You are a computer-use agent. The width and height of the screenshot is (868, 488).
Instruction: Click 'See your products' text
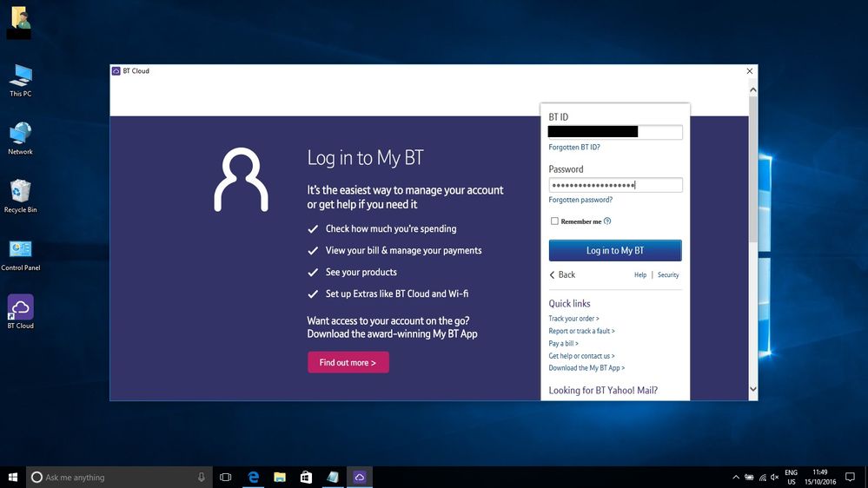click(361, 272)
